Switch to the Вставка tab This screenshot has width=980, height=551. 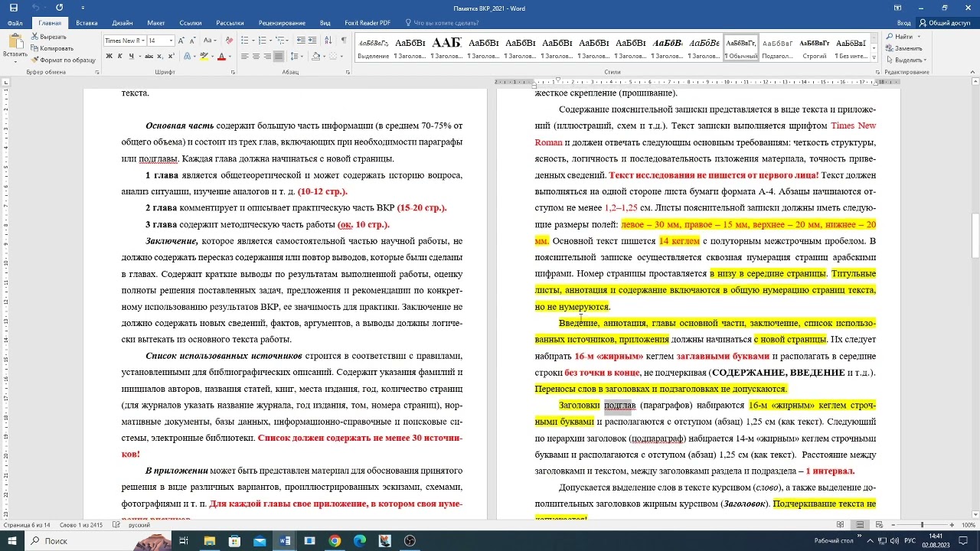87,23
